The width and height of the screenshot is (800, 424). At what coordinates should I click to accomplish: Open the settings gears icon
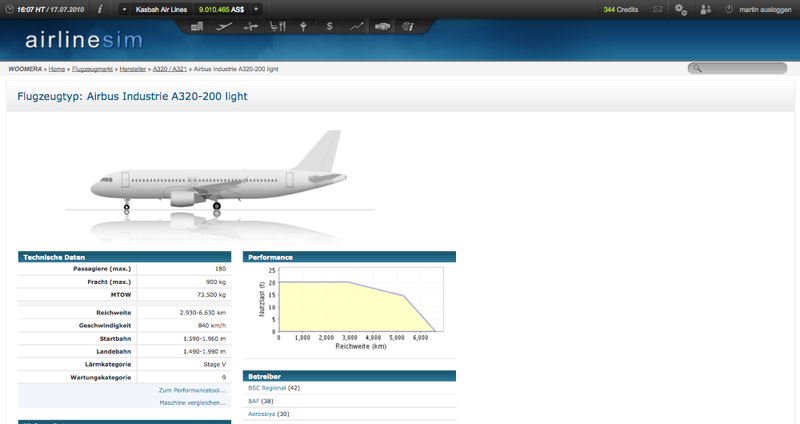point(681,9)
